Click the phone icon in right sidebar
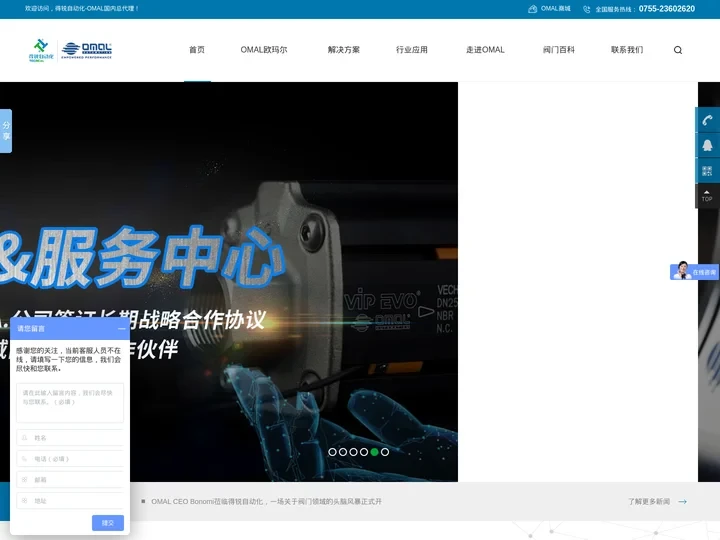The width and height of the screenshot is (720, 540). coord(707,120)
